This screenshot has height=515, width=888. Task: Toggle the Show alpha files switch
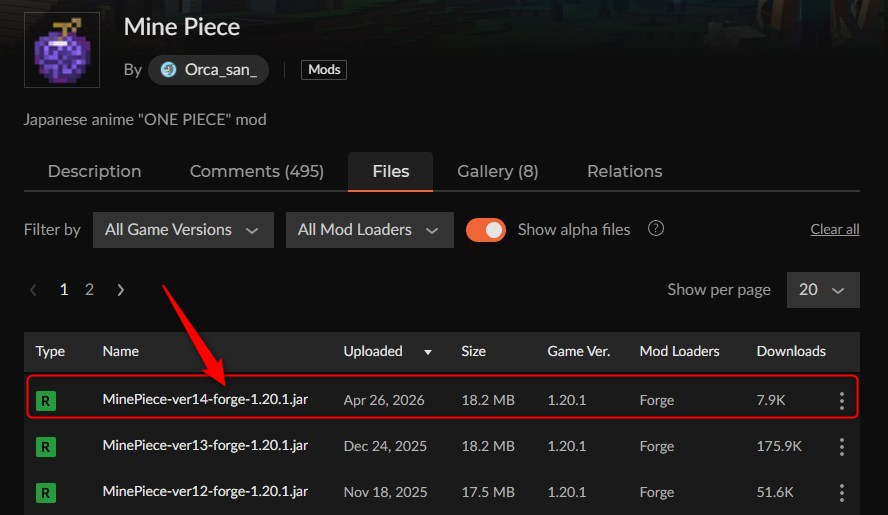pyautogui.click(x=486, y=229)
